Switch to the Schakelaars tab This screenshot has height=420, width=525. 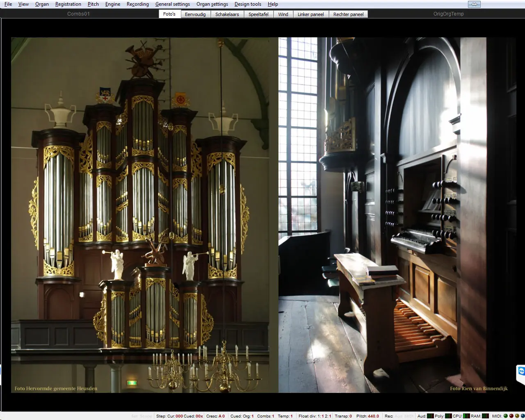pyautogui.click(x=227, y=14)
